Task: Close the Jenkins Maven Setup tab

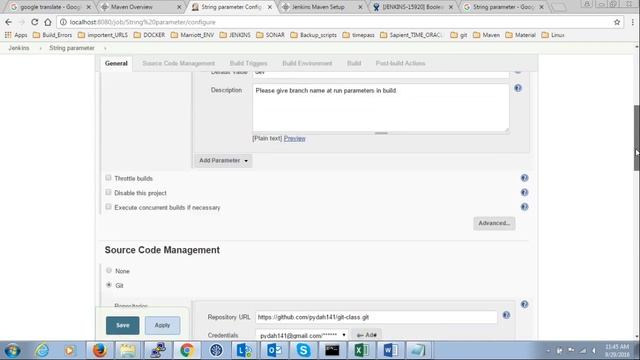Action: pos(360,7)
